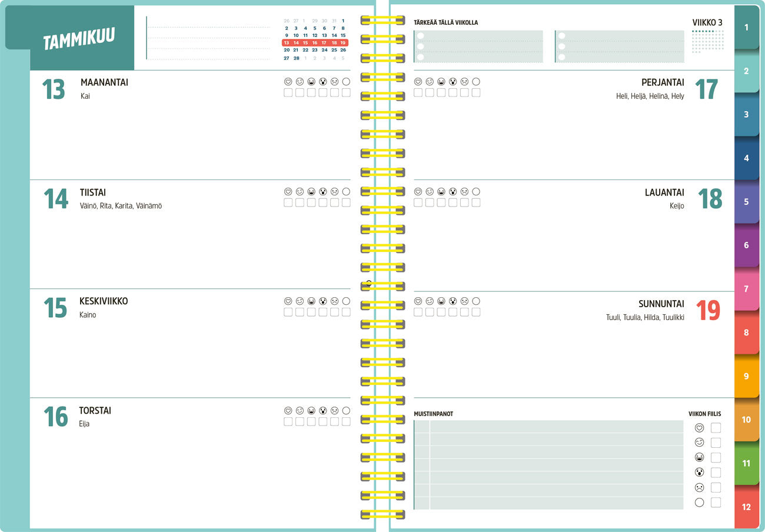The width and height of the screenshot is (765, 532).
Task: Click the VIIKON FIILIS heading
Action: pos(705,414)
